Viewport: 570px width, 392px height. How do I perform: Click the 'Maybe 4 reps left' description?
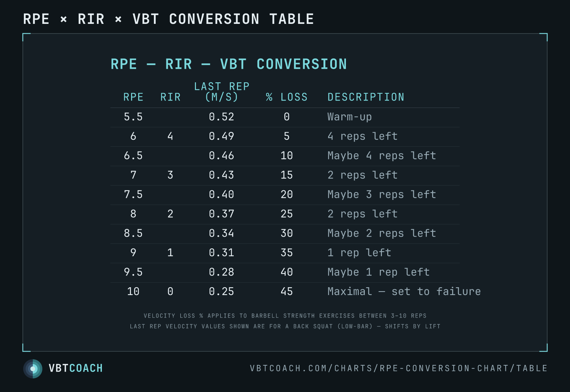[x=382, y=156]
